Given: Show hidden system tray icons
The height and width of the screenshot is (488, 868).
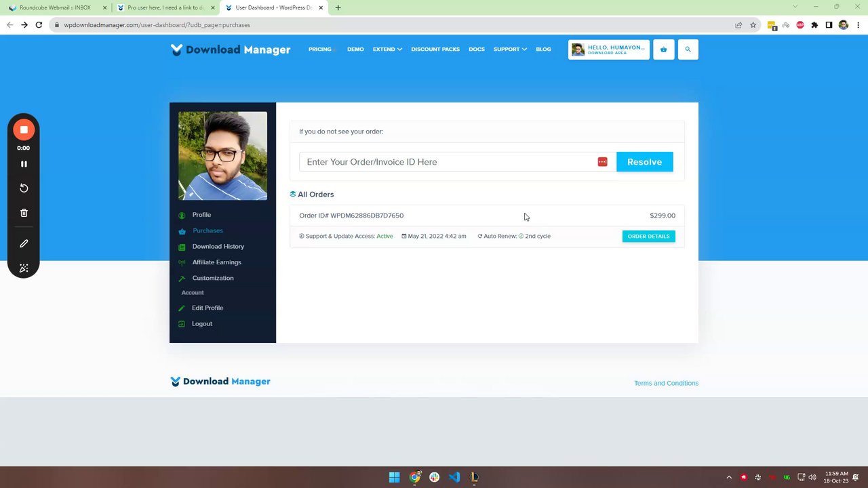Looking at the screenshot, I should click(x=729, y=477).
